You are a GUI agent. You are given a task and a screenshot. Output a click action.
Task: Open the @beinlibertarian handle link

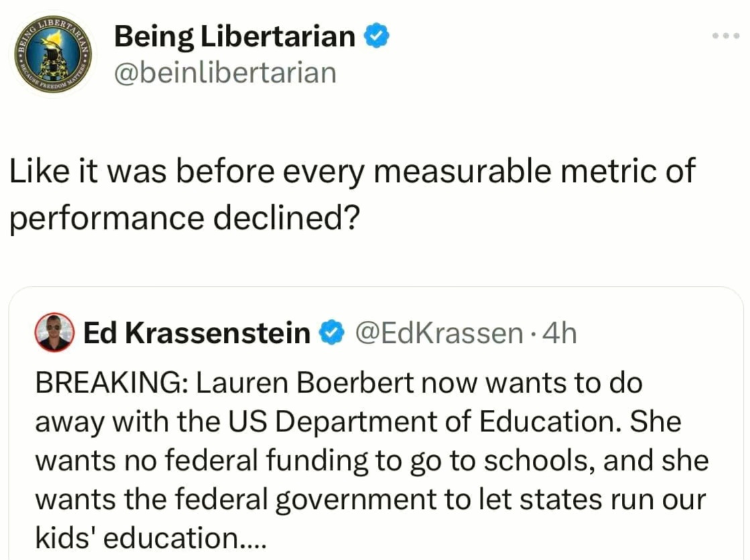tap(225, 73)
